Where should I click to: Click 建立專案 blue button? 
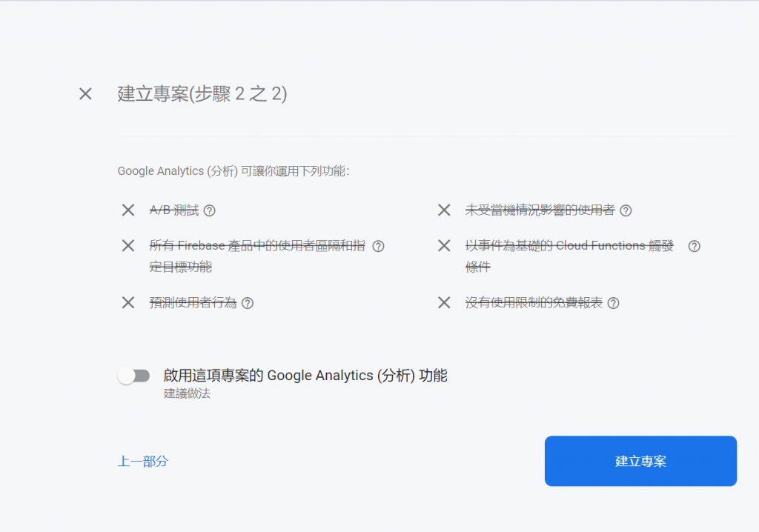640,461
